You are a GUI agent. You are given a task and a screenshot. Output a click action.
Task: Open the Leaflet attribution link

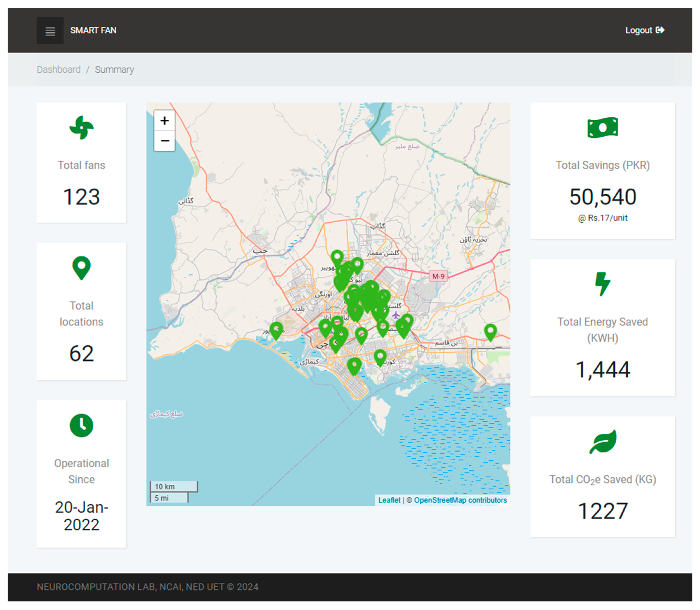(x=389, y=500)
